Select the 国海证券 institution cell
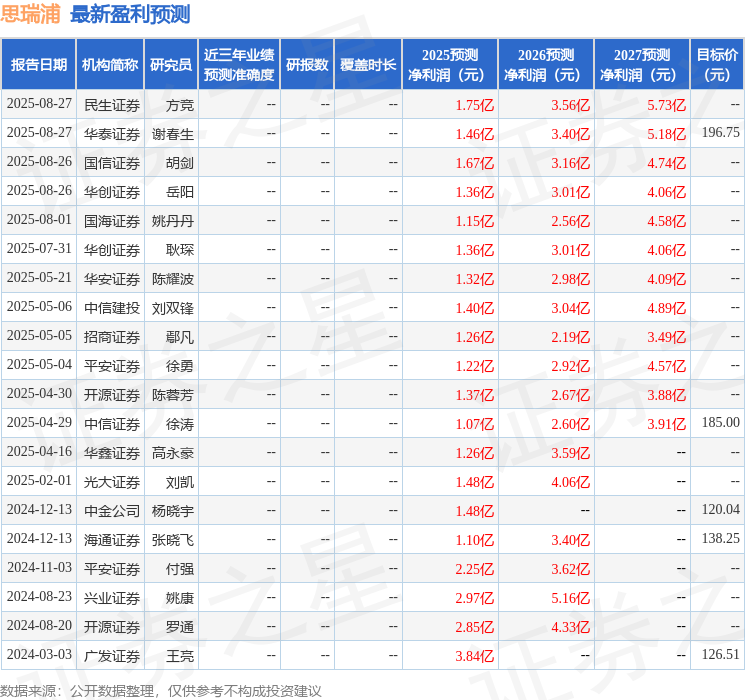745x700 pixels. pyautogui.click(x=112, y=221)
